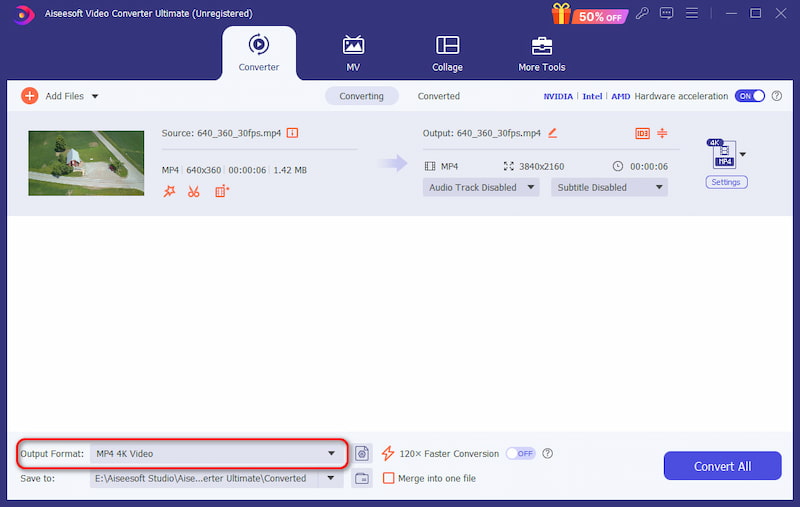Click the source 640x360 resolution text
Viewport: 800px width, 507px height.
(x=204, y=170)
